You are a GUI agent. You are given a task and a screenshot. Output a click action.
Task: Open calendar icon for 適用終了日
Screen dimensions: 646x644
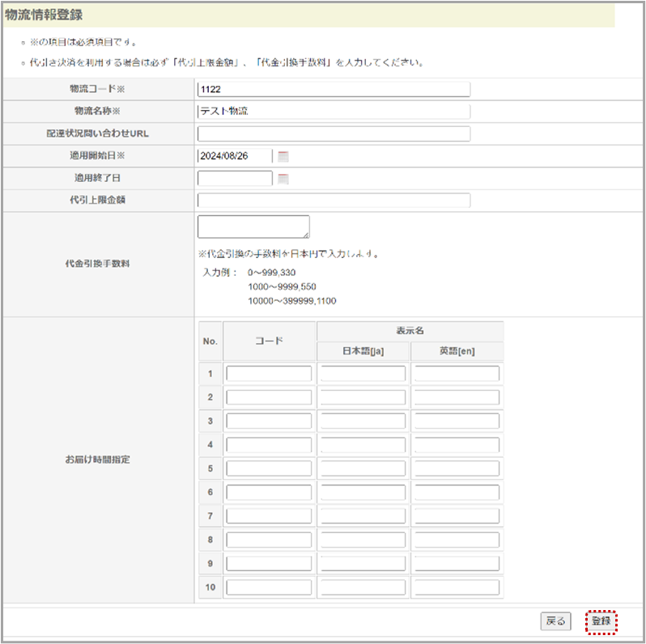[x=283, y=179]
